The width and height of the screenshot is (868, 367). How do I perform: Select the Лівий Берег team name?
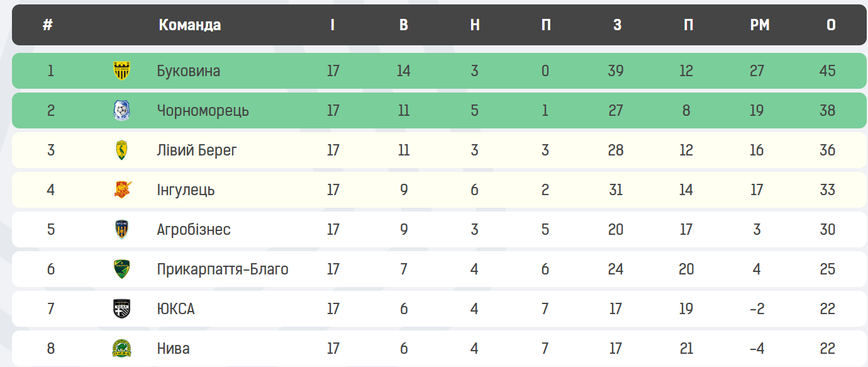(197, 150)
